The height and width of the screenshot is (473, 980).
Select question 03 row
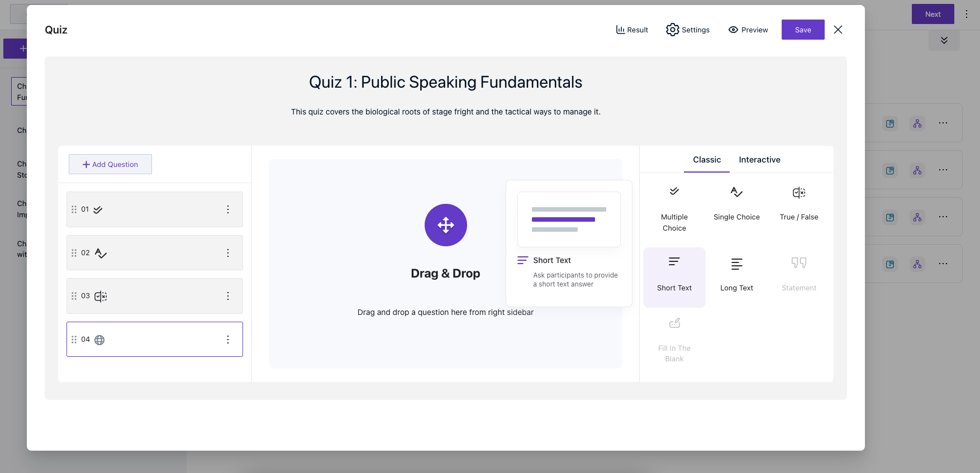[x=155, y=296]
